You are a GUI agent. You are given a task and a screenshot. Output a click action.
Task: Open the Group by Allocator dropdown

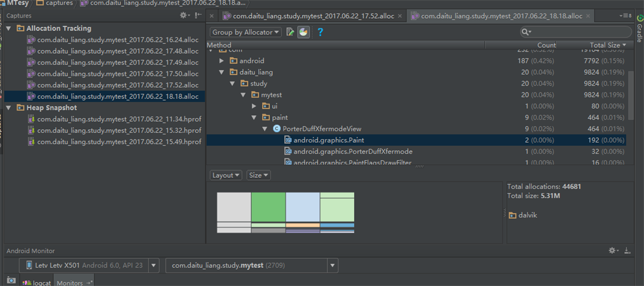(246, 32)
